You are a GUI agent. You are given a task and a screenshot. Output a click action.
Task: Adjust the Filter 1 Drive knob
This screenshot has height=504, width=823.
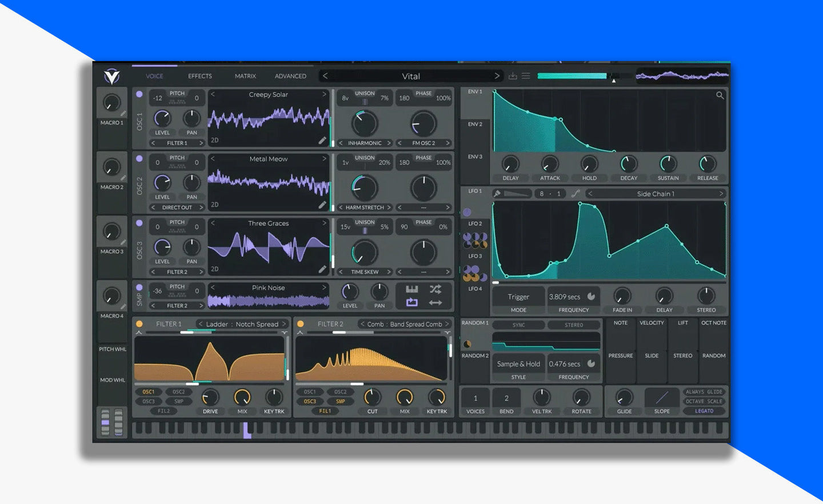[x=210, y=397]
